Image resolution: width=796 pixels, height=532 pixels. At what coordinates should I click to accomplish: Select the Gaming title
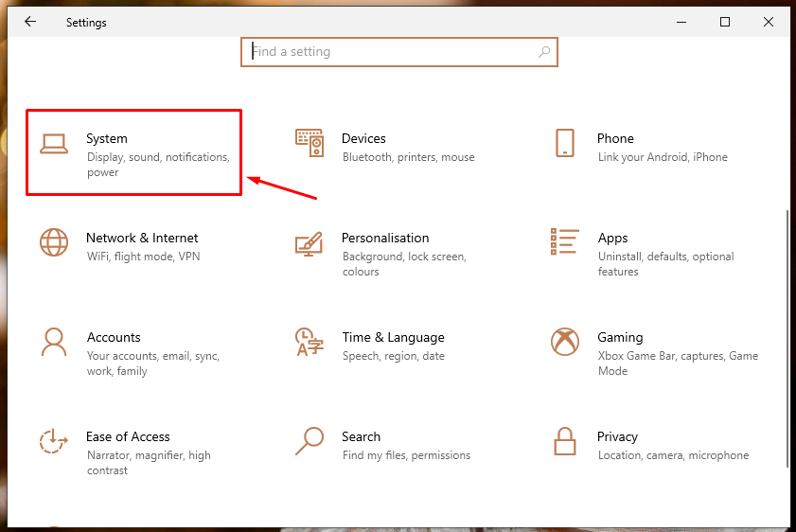(x=620, y=338)
